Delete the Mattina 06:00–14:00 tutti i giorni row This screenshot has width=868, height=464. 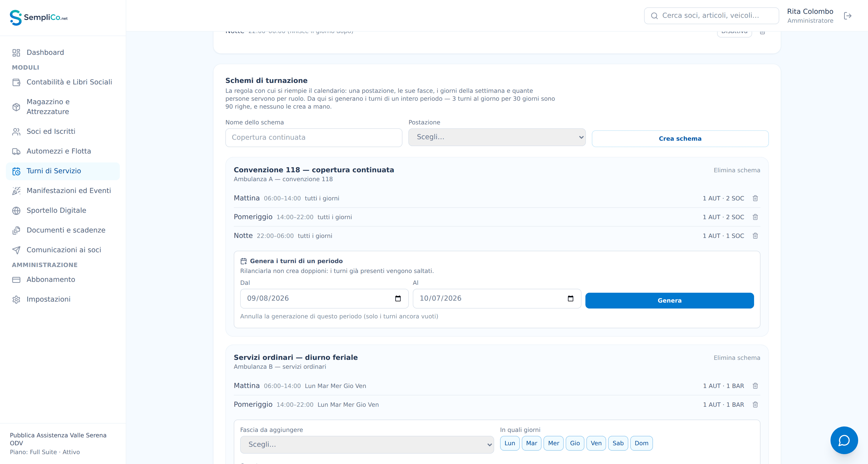tap(755, 198)
